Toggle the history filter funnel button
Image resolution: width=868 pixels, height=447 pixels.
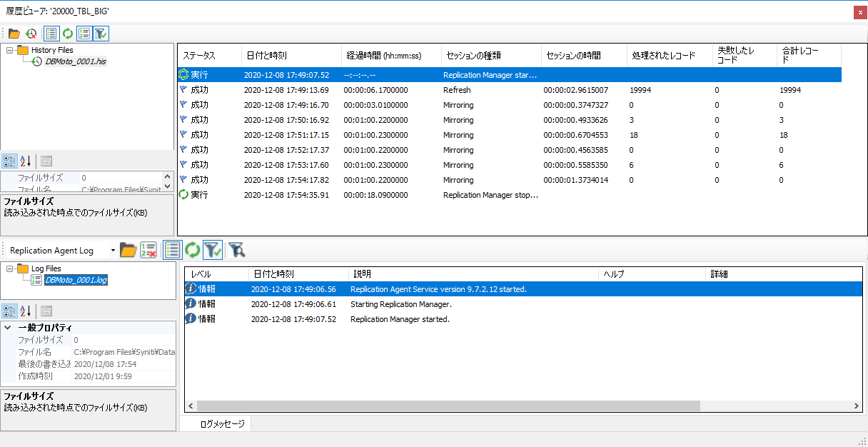101,34
